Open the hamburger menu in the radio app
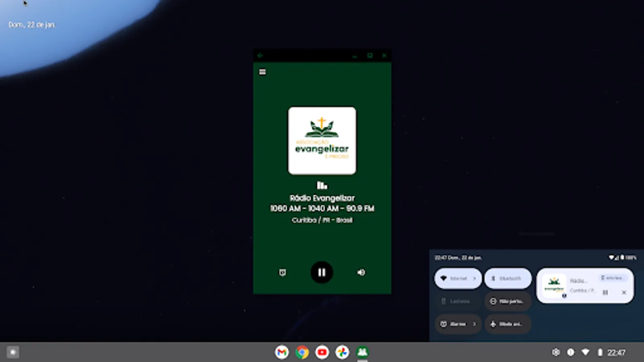This screenshot has width=644, height=362. coord(262,72)
